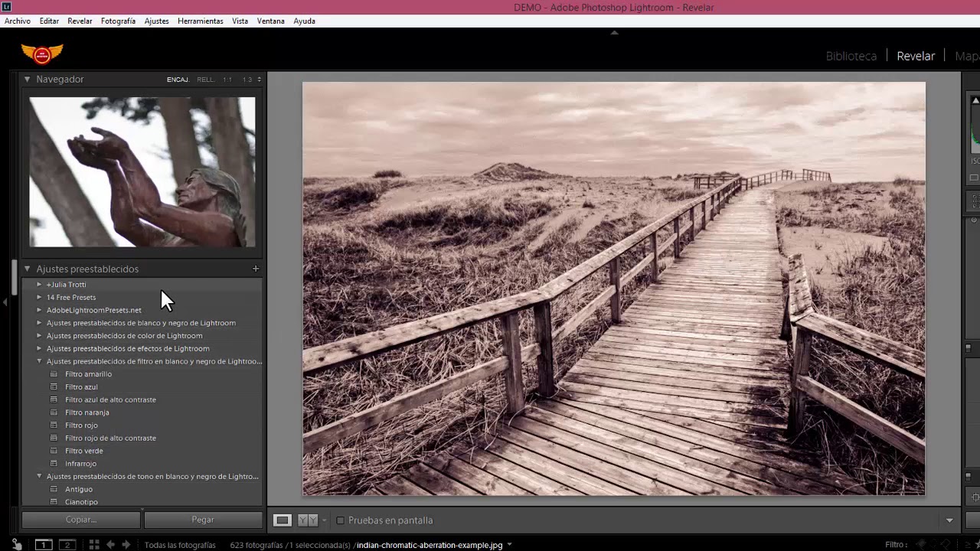Open the Fotografía menu

(x=118, y=21)
